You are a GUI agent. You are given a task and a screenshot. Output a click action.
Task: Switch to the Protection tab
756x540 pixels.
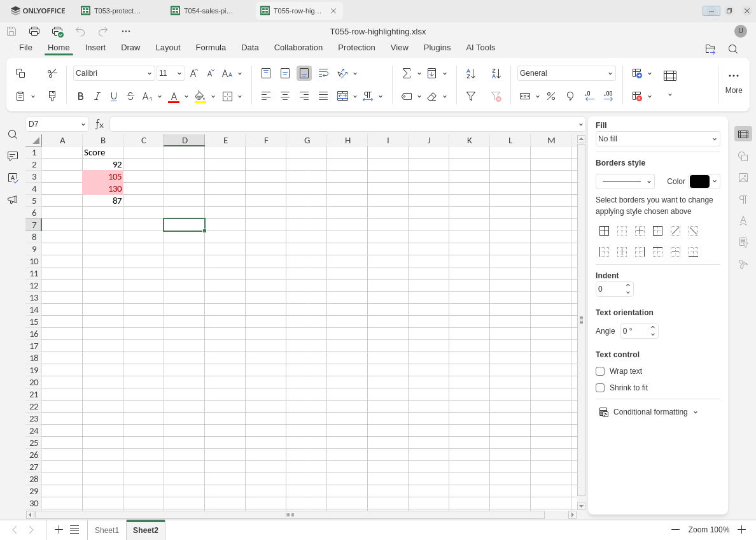pyautogui.click(x=356, y=48)
